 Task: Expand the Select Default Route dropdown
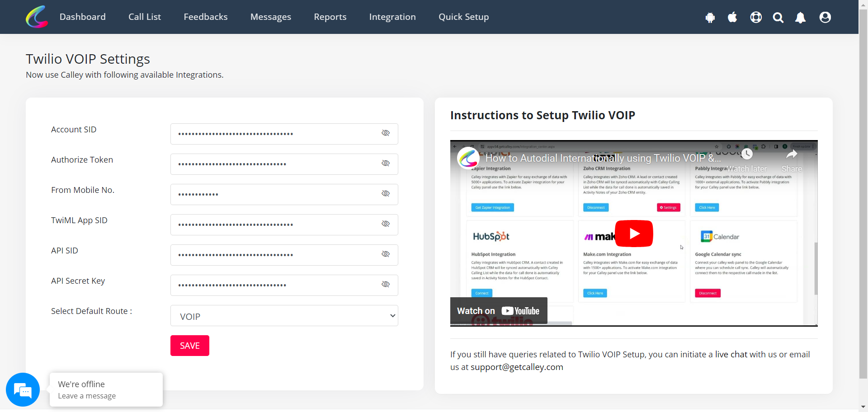pyautogui.click(x=284, y=316)
